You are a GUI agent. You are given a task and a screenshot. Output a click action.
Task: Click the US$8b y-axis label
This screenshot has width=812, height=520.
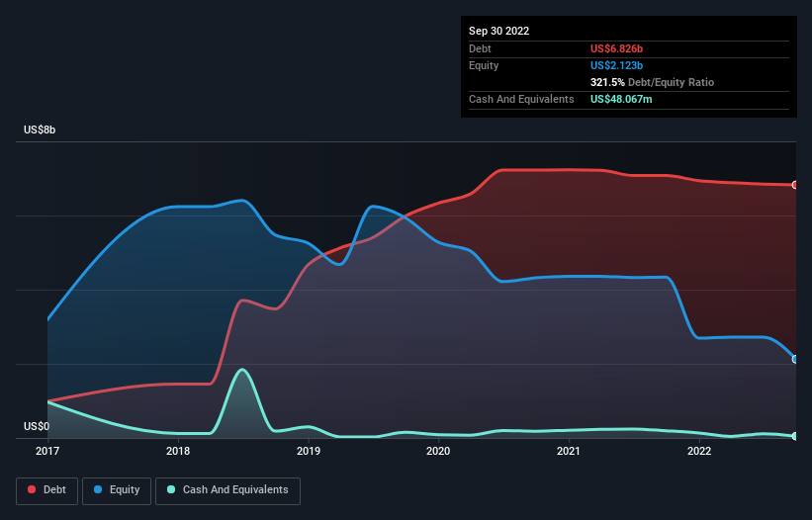coord(40,130)
